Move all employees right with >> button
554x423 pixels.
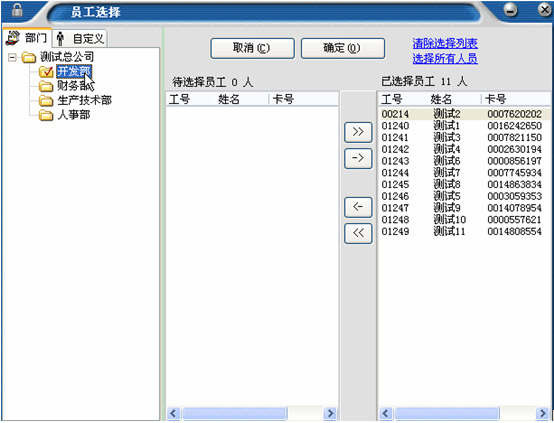point(358,132)
